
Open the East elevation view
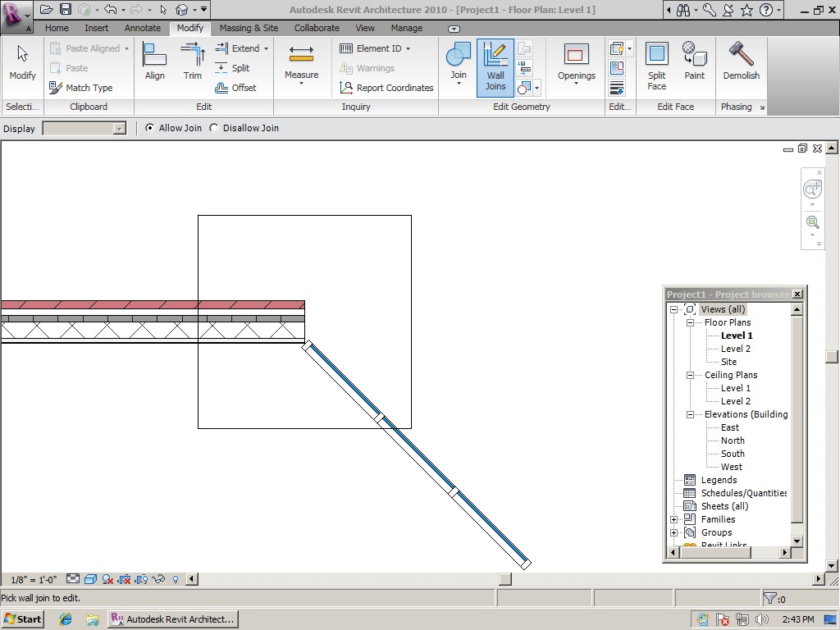pos(729,427)
